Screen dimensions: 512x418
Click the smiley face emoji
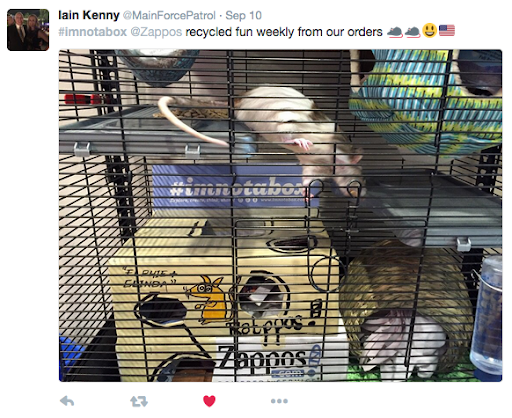[430, 31]
